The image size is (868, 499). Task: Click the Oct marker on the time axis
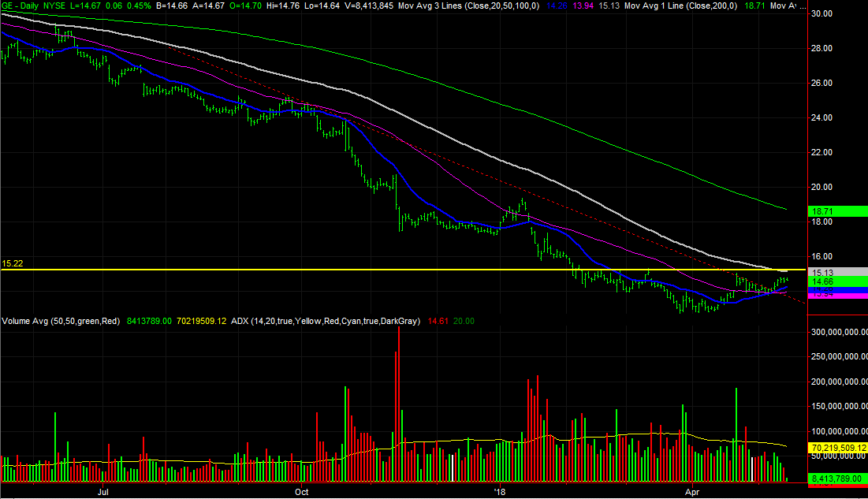[302, 492]
